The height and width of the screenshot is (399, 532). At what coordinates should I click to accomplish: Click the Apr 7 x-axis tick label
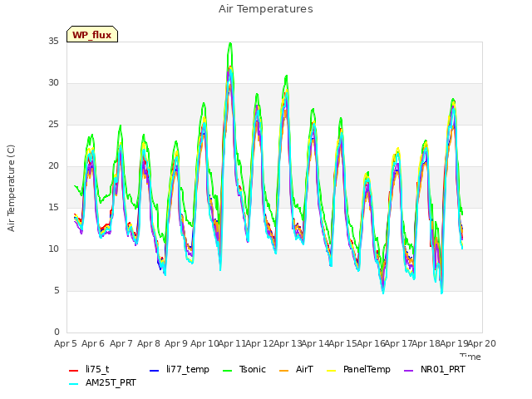click(121, 343)
